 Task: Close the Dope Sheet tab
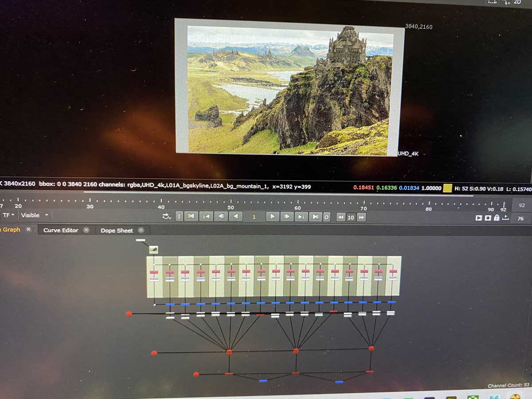coord(141,230)
